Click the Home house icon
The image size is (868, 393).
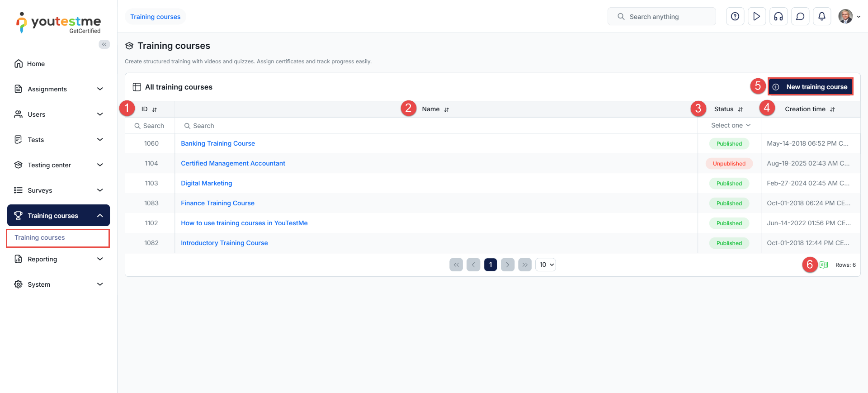[x=19, y=64]
